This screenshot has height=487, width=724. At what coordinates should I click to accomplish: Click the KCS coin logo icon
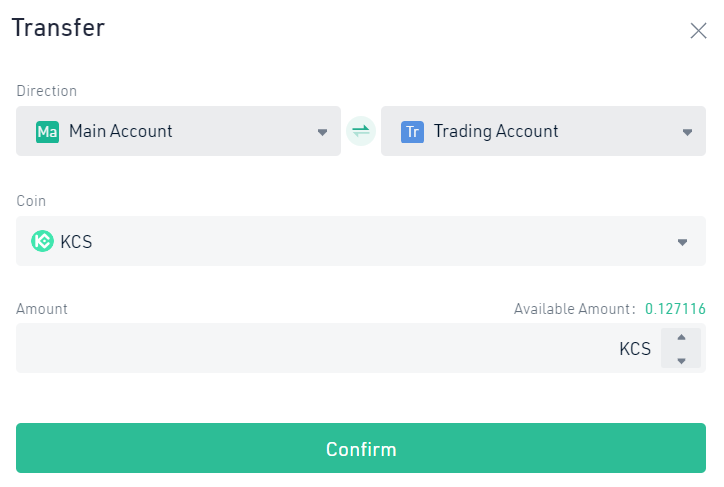click(42, 241)
